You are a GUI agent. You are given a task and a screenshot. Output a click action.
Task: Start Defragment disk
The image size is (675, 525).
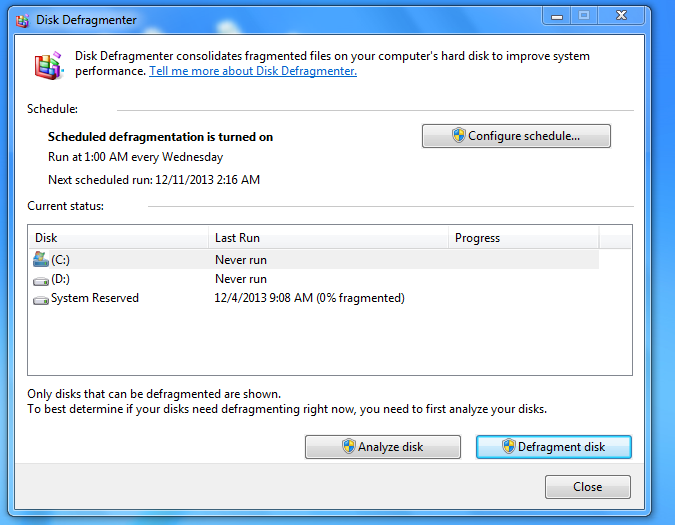tap(554, 447)
